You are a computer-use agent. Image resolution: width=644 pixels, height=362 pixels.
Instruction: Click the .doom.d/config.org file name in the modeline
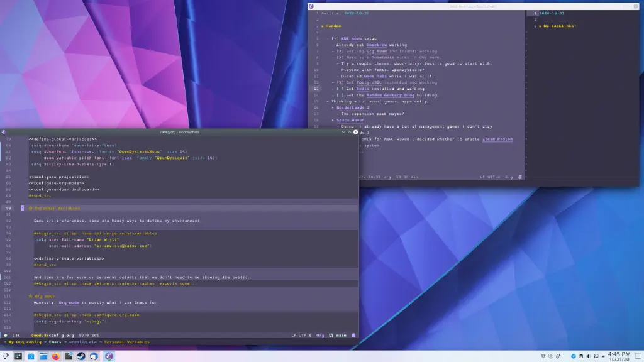53,336
